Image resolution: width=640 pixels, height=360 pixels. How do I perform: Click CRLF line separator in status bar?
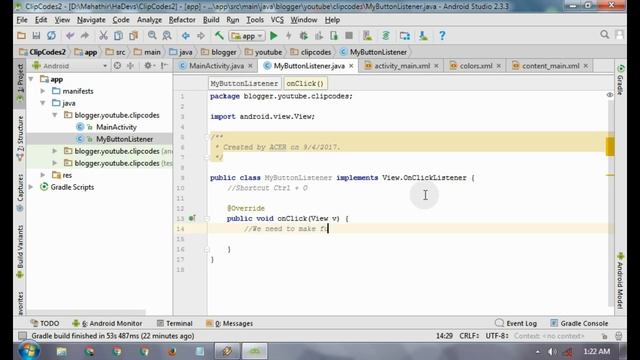pyautogui.click(x=469, y=336)
